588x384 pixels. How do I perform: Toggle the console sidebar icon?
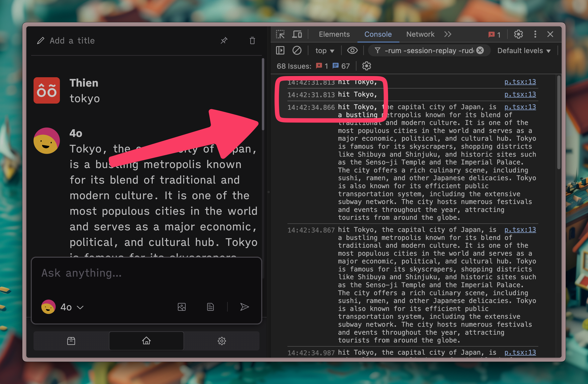pyautogui.click(x=280, y=50)
